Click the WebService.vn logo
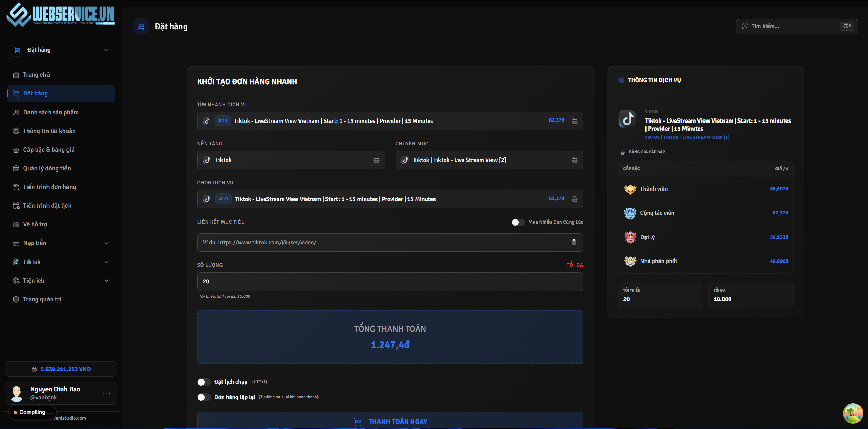The height and width of the screenshot is (429, 868). (61, 15)
